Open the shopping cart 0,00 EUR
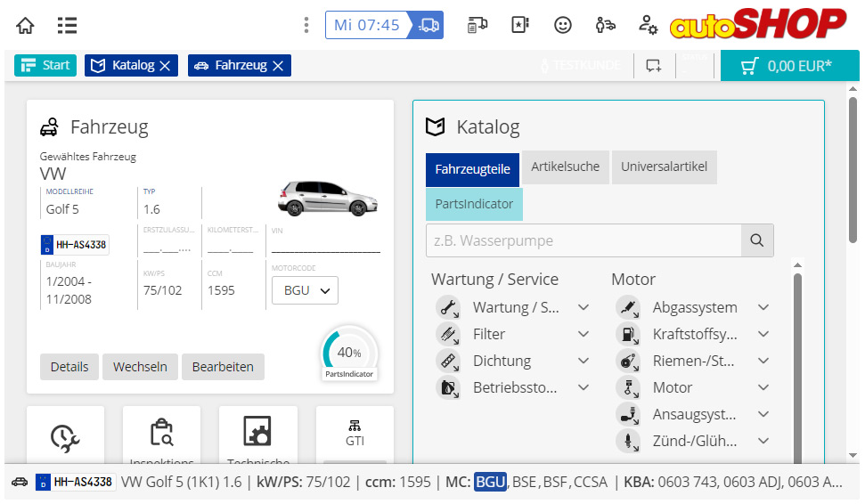The image size is (865, 504). (789, 66)
